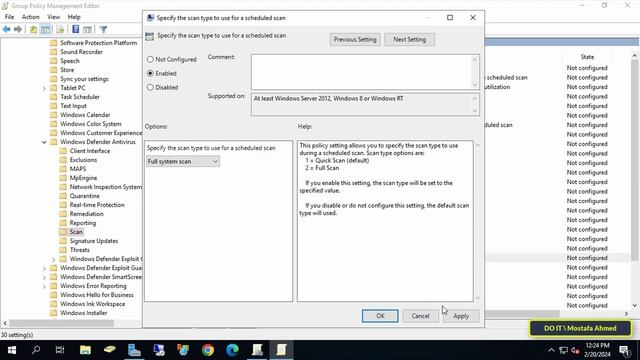Select the Software Protection Platform folder
The width and height of the screenshot is (640, 360).
[98, 43]
